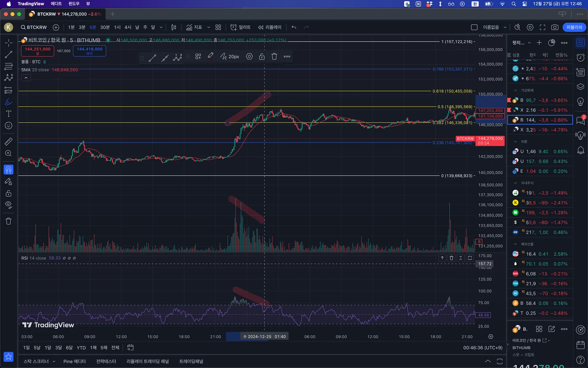This screenshot has height=368, width=588.
Task: Select the trend line drawing tool
Action: pyautogui.click(x=9, y=55)
